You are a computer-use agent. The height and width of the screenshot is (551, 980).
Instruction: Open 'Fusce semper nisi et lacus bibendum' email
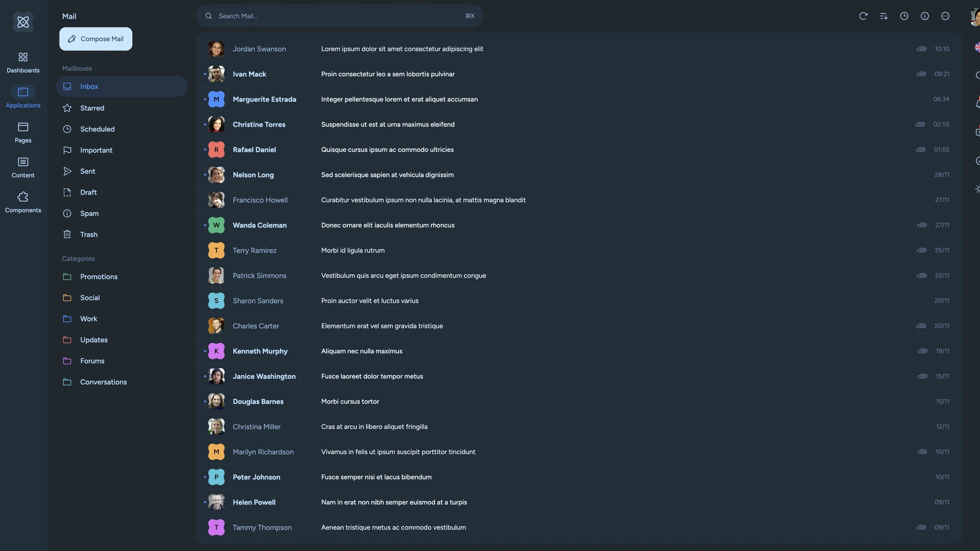[x=579, y=477]
